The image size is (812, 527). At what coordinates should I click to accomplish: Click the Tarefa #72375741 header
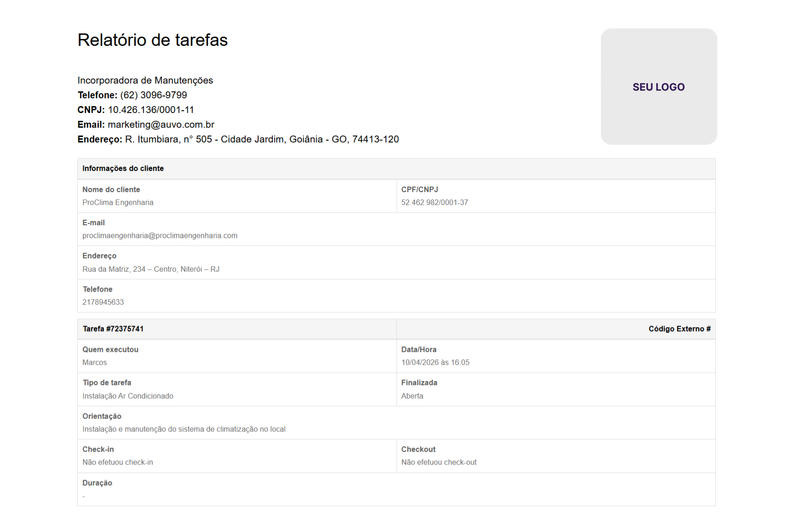pyautogui.click(x=113, y=329)
